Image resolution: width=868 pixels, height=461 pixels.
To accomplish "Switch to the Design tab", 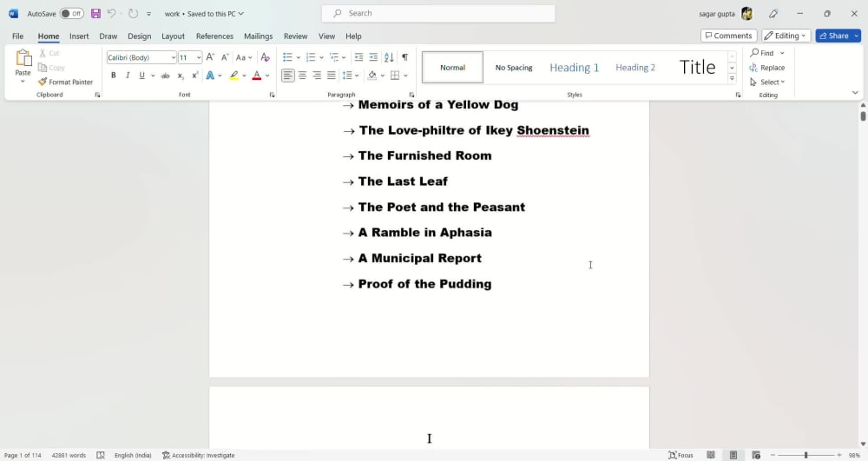I will pyautogui.click(x=140, y=36).
